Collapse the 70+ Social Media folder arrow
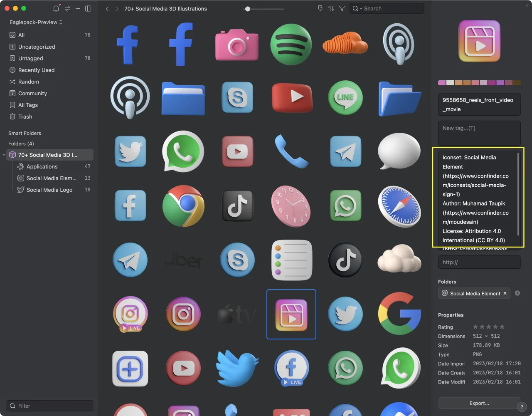The height and width of the screenshot is (416, 532). (x=4, y=155)
